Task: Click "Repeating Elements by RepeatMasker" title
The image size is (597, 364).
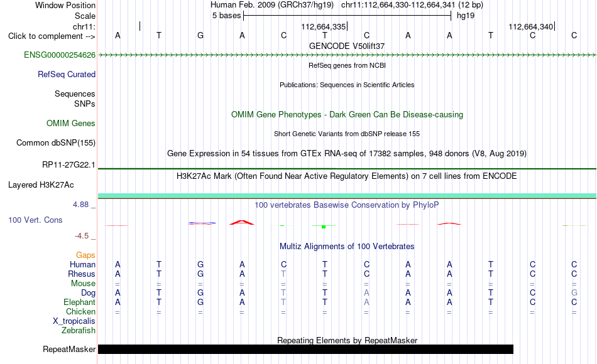Action: coord(347,340)
